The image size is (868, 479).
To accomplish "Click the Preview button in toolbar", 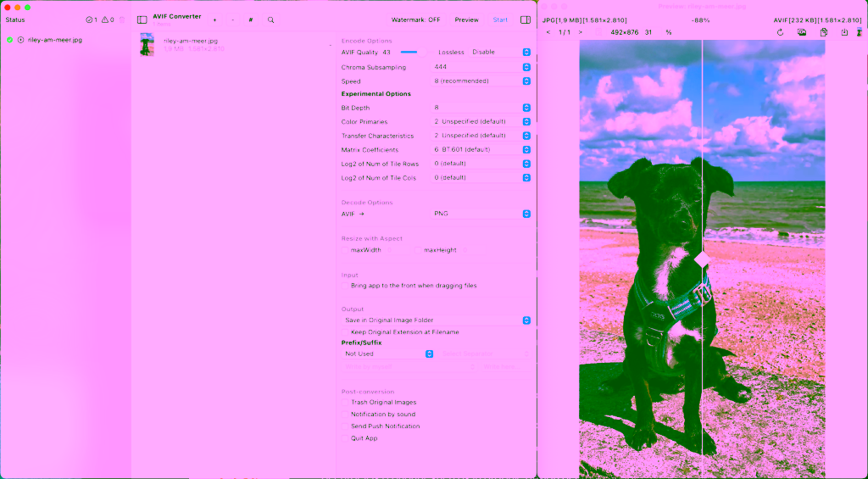I will 467,20.
